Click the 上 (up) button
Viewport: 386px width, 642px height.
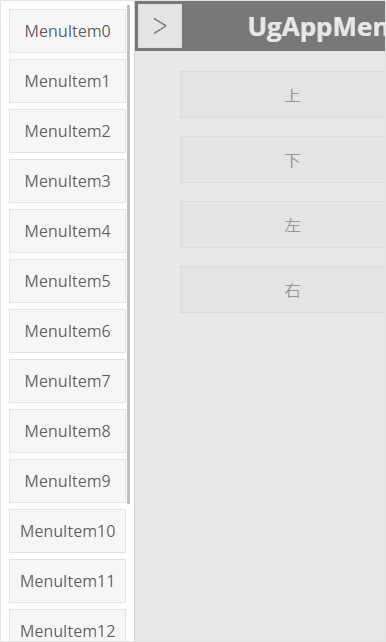(x=283, y=95)
